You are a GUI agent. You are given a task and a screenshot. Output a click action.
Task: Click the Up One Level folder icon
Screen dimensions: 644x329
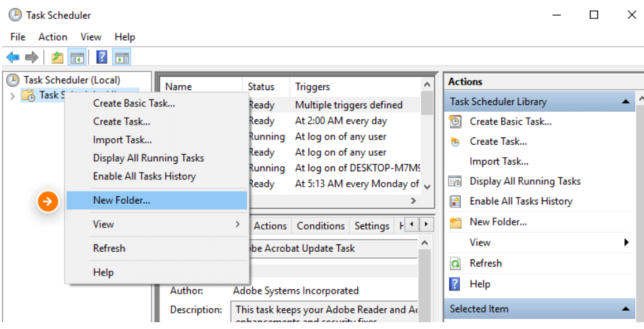[x=57, y=58]
